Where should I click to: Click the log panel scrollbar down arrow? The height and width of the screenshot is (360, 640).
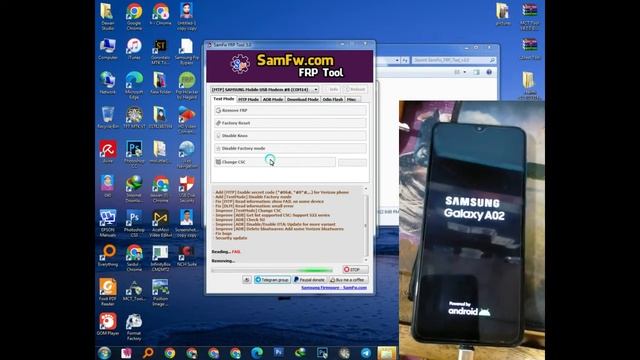[x=366, y=260]
